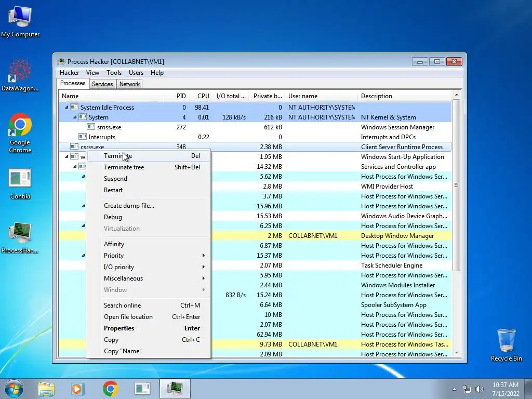
Task: Open ProcessHacker desktop shortcut
Action: pyautogui.click(x=20, y=238)
